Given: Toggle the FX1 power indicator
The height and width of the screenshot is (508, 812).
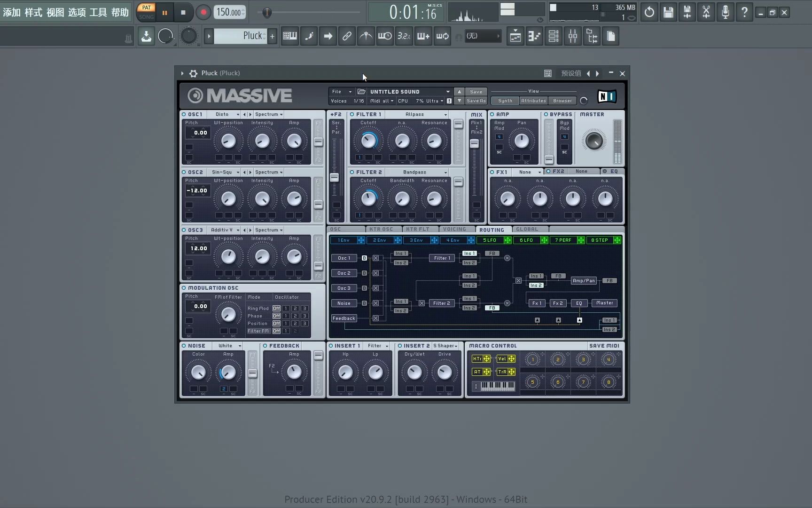Looking at the screenshot, I should 492,172.
